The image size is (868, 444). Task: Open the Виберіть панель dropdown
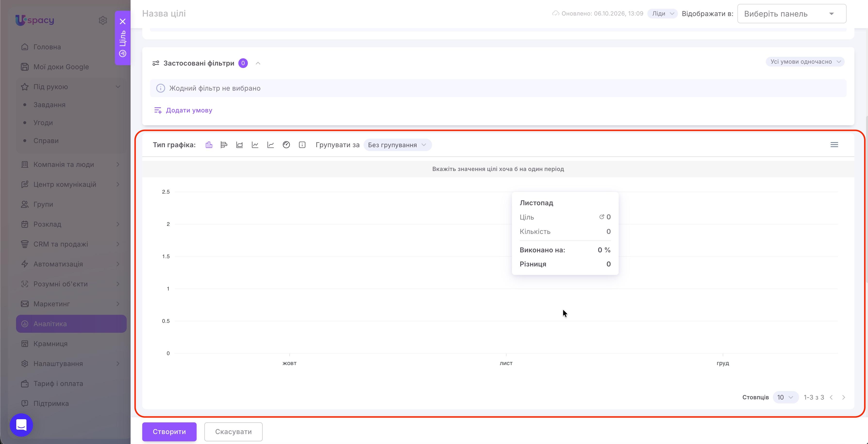[792, 14]
